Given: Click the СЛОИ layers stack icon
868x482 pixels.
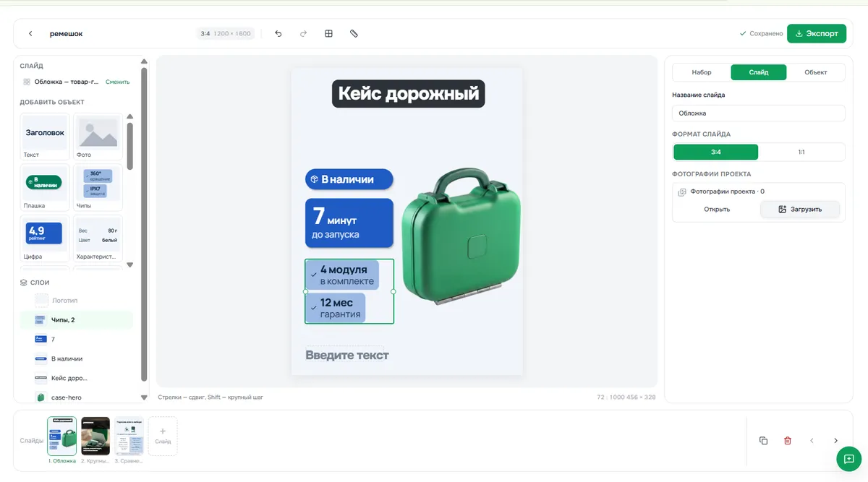Looking at the screenshot, I should pyautogui.click(x=24, y=283).
